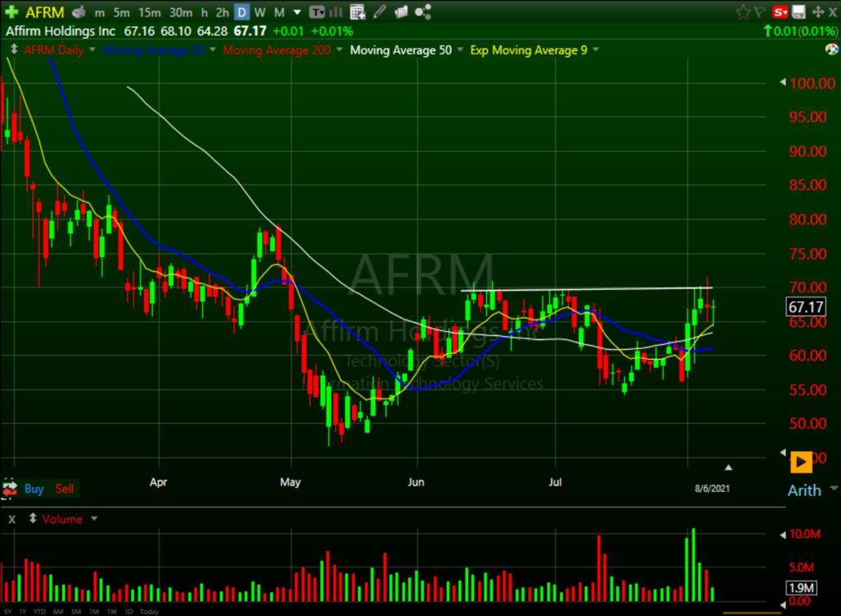Click the Buy link
841x616 pixels.
coord(34,489)
